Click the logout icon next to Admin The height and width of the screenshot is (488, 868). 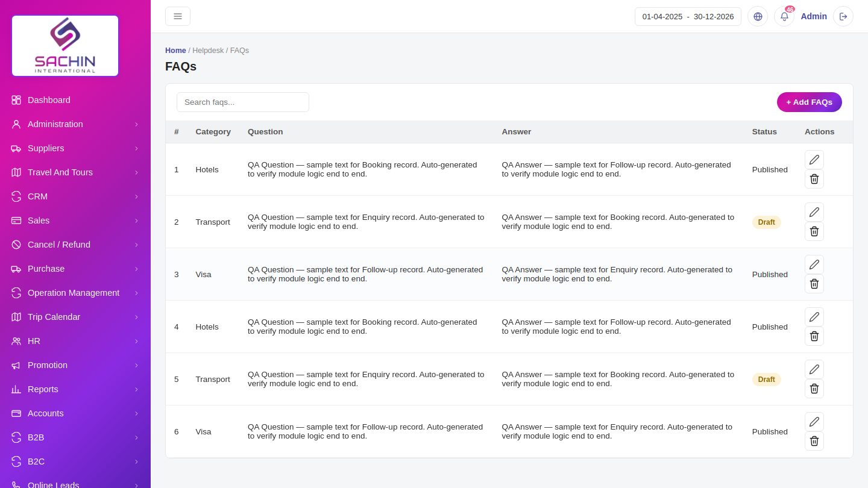click(843, 16)
